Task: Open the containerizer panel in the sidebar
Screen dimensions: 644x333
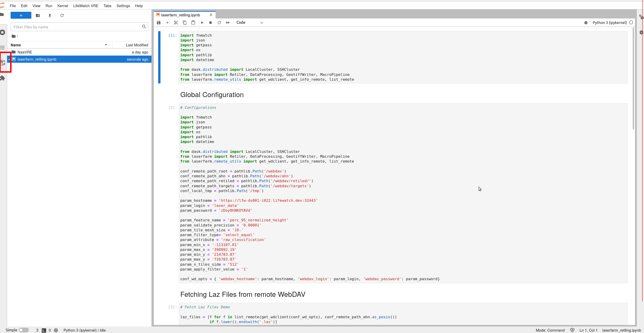Action: point(3,63)
